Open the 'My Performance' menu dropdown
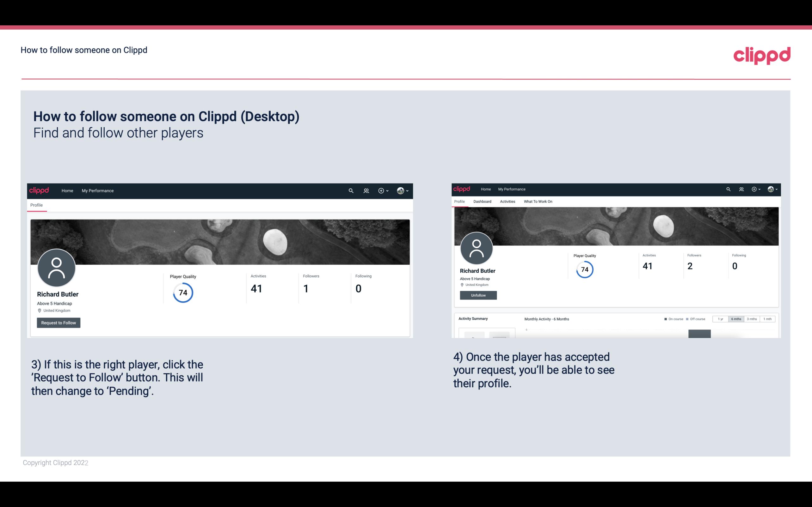Viewport: 812px width, 507px height. coord(97,190)
